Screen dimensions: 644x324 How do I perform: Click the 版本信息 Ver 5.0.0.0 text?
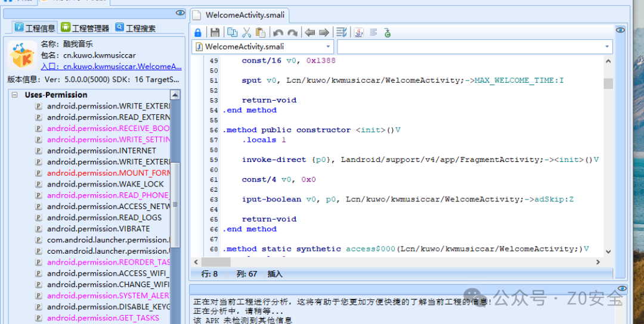coord(93,80)
